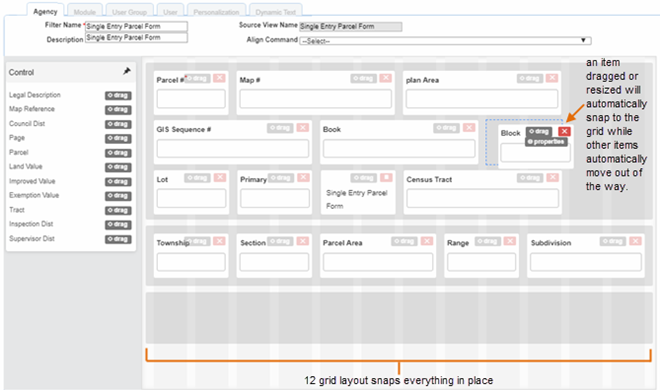
Task: Click the Description input field
Action: pos(136,37)
